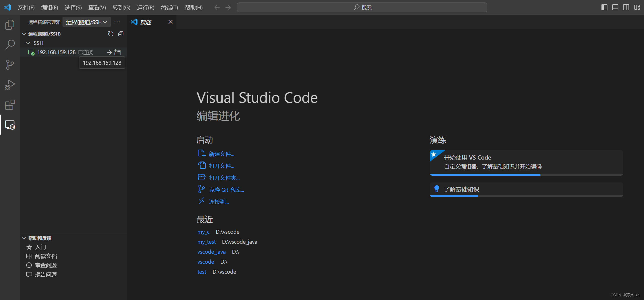Open the 选择(S) menu
This screenshot has height=300, width=644.
73,7
